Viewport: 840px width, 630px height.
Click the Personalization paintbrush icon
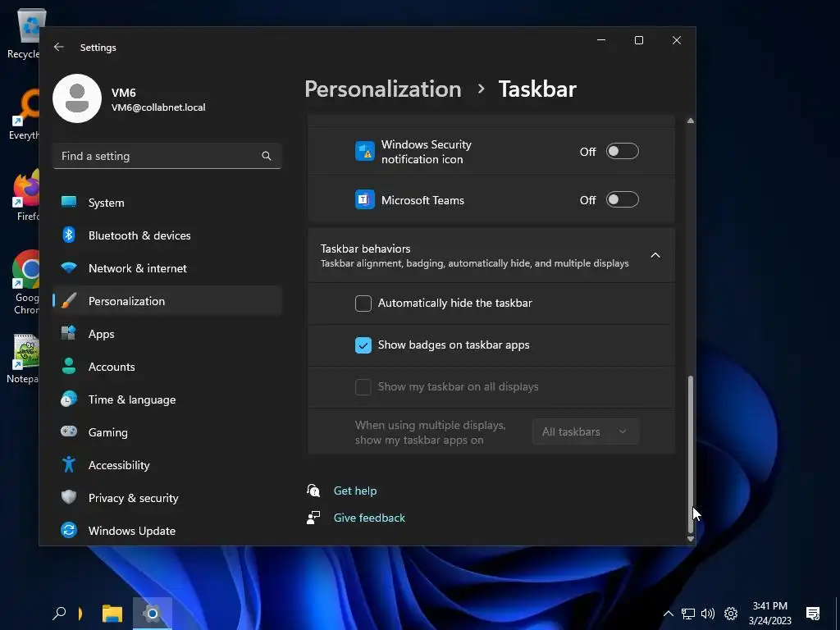pos(69,300)
